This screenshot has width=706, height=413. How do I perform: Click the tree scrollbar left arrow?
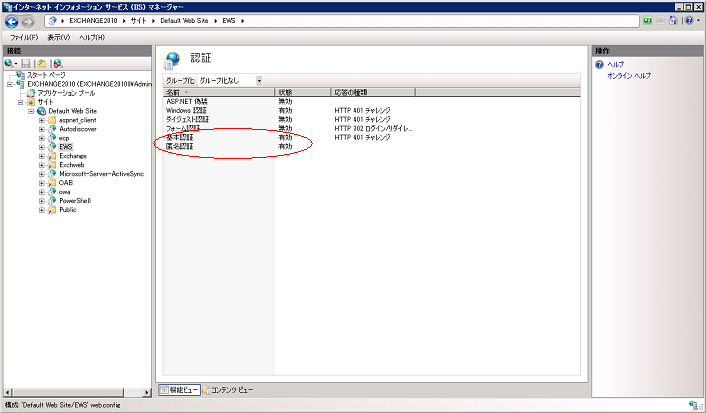click(8, 392)
